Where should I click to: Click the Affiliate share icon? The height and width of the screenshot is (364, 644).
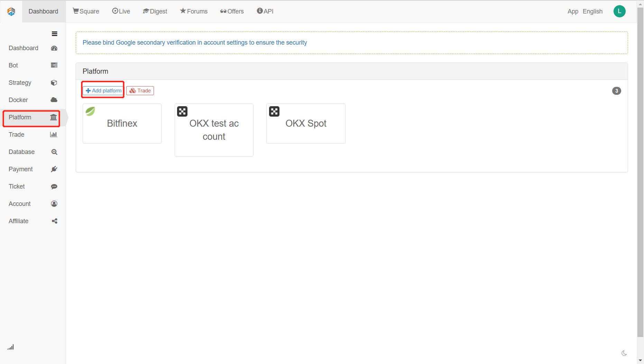(54, 221)
